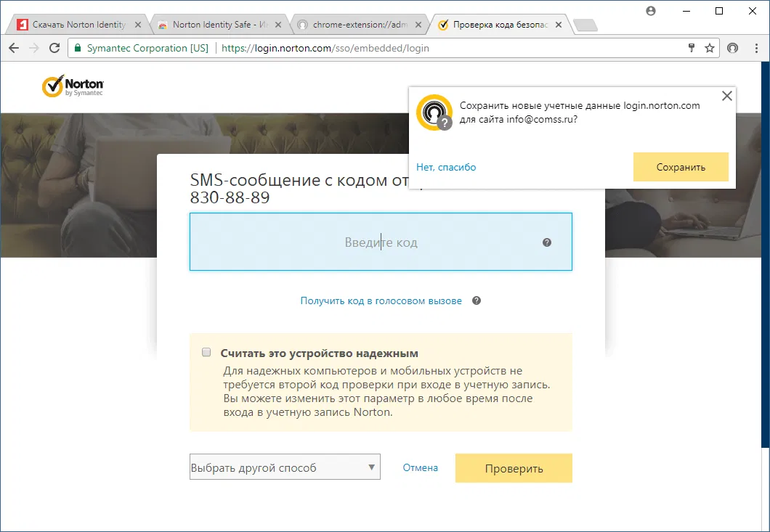Focus the 'Введите код' input field
This screenshot has width=770, height=532.
[x=381, y=242]
